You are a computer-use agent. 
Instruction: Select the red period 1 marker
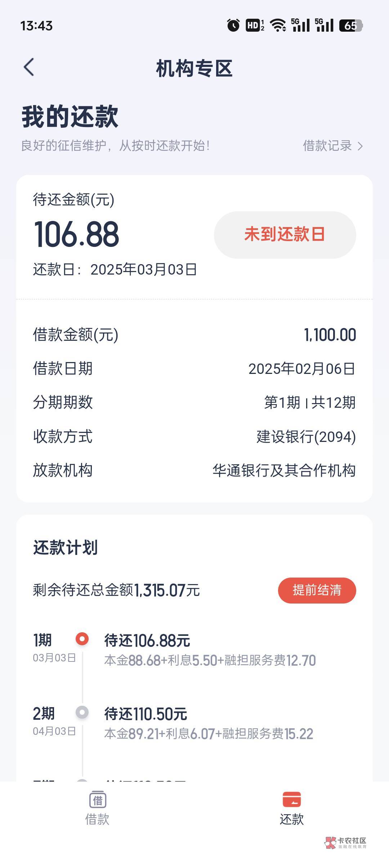pos(82,639)
